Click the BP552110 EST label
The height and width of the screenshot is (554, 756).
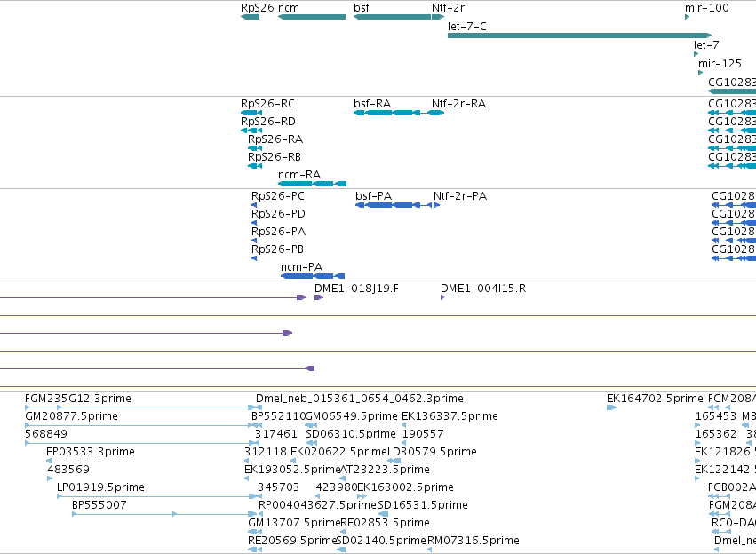(279, 416)
